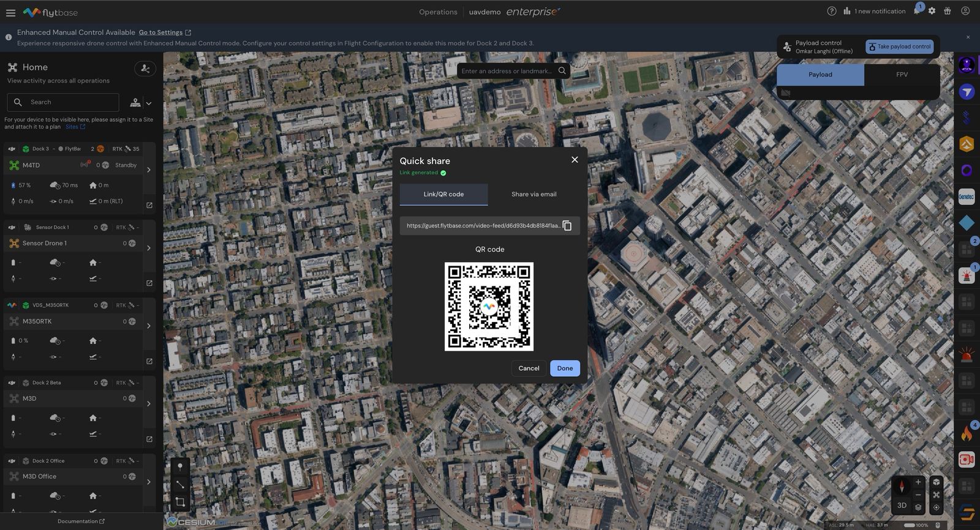Open the Sites link
The height and width of the screenshot is (530, 980).
(75, 127)
